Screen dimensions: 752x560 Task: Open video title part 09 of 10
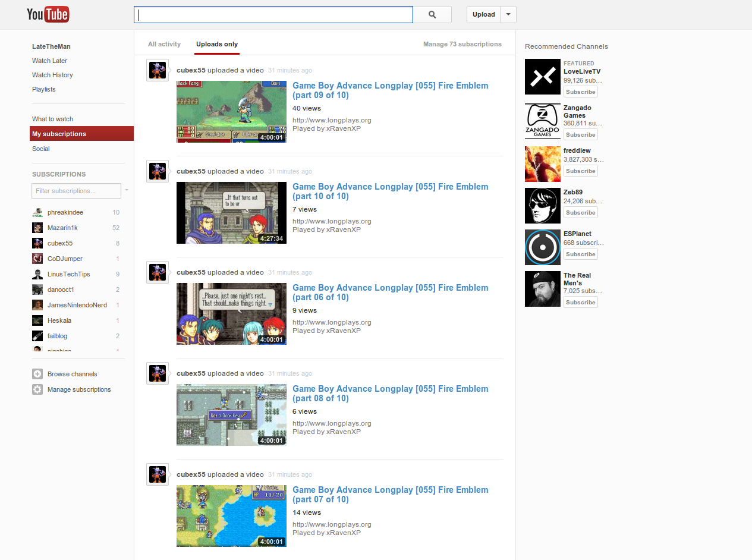click(390, 90)
